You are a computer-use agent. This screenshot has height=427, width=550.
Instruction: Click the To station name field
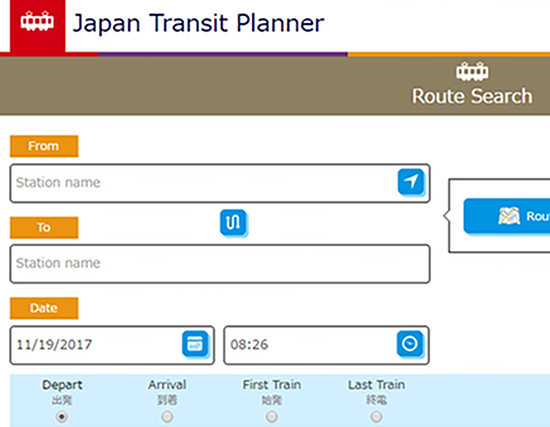pyautogui.click(x=220, y=264)
